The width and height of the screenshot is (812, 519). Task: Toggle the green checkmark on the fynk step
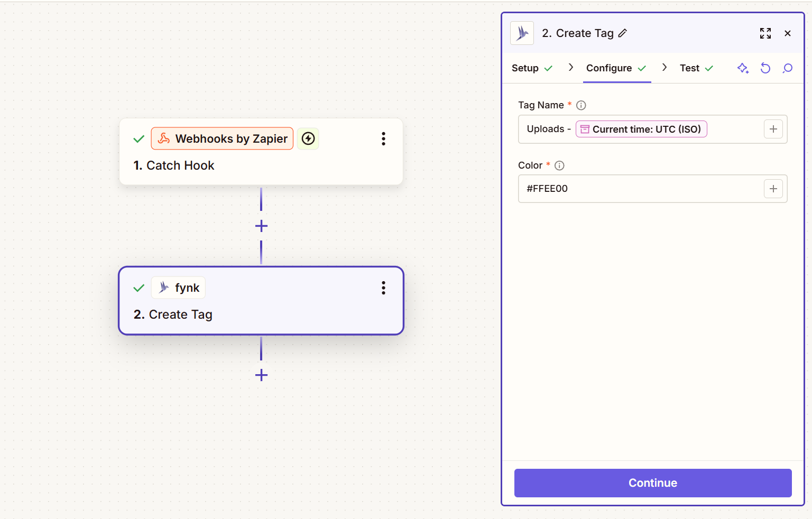point(139,288)
